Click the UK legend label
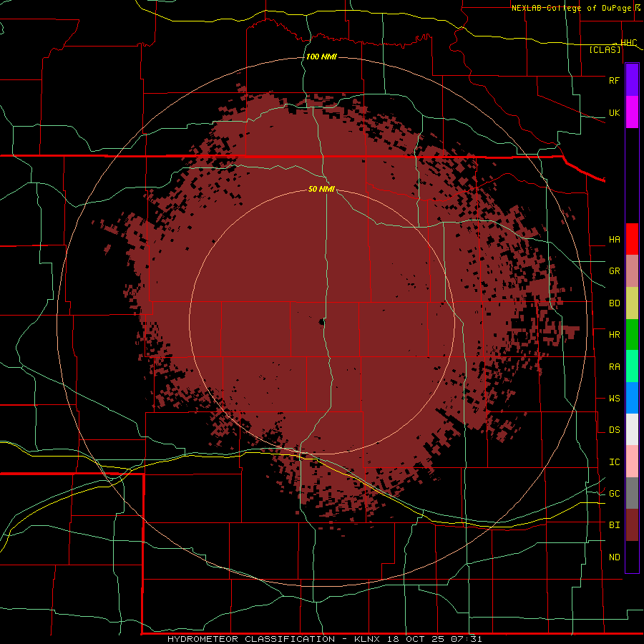The height and width of the screenshot is (644, 644). coord(615,112)
